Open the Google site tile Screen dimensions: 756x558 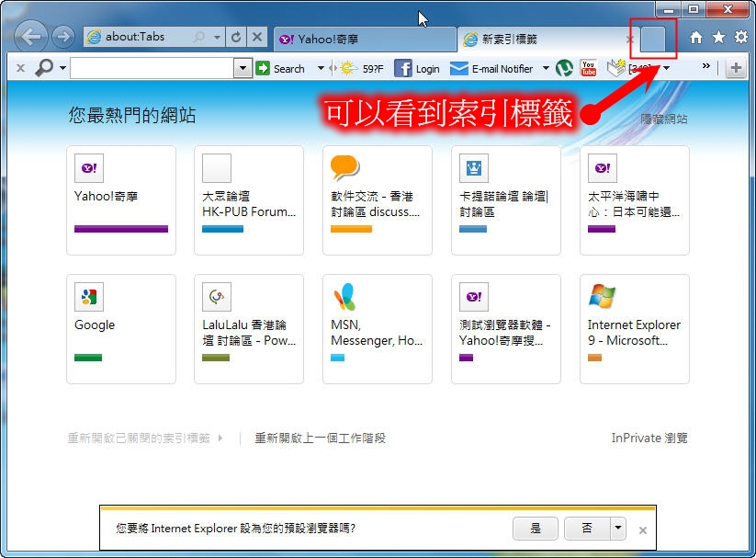pos(121,329)
